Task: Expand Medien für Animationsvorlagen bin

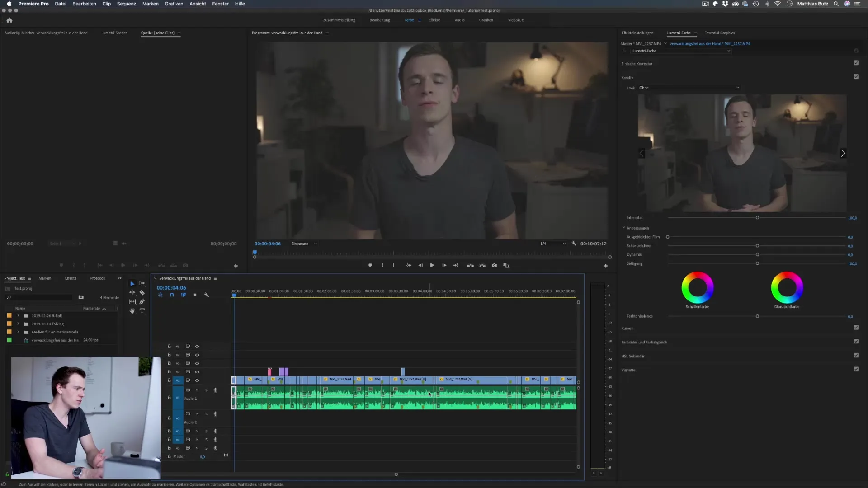Action: coord(18,332)
